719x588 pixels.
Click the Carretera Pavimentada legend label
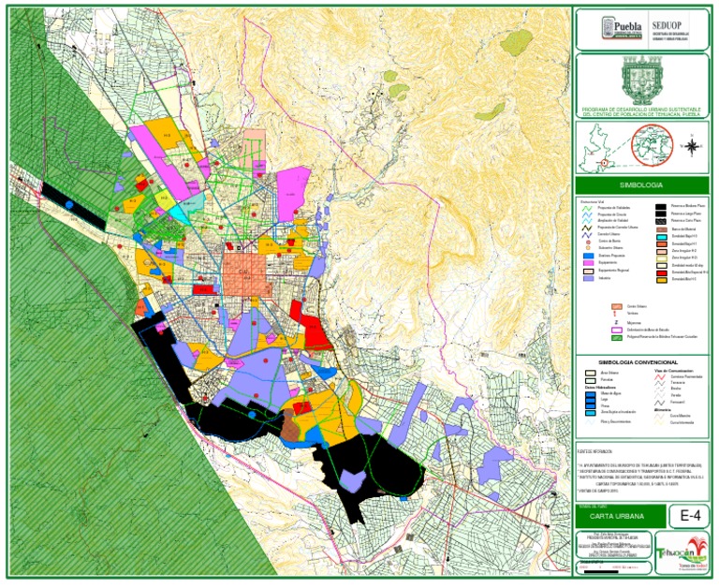pyautogui.click(x=686, y=376)
